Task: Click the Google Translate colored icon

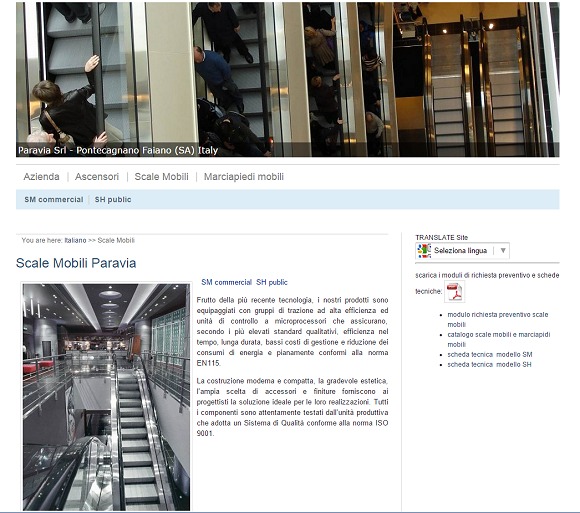Action: click(424, 251)
